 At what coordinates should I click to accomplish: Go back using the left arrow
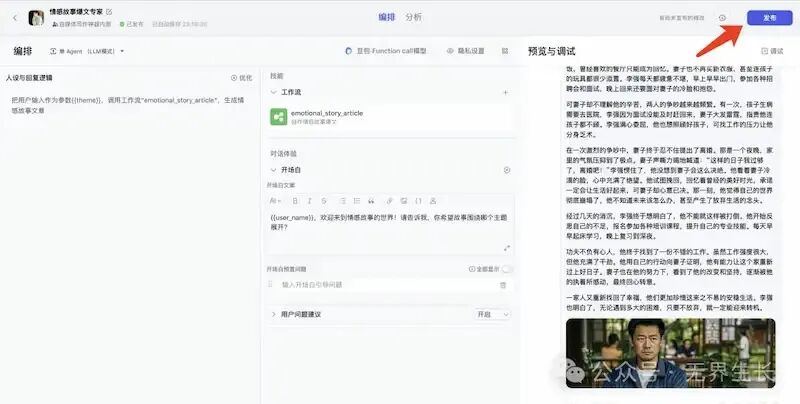15,18
